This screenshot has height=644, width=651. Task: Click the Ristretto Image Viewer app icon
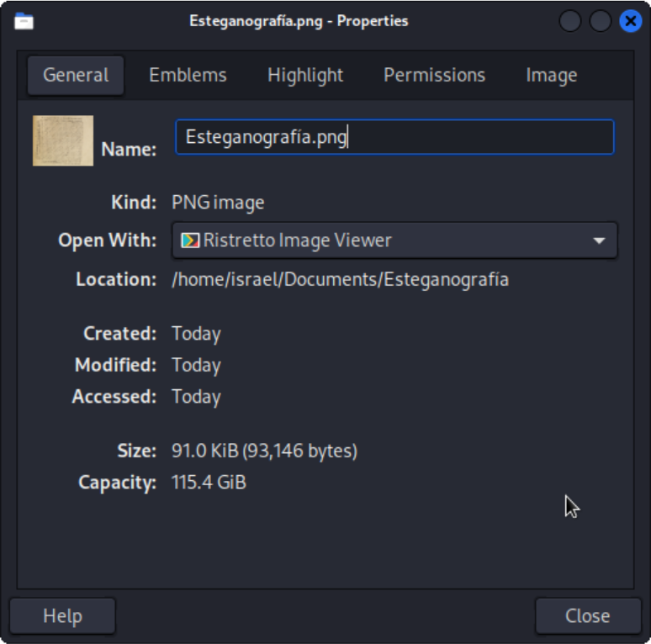pos(190,240)
